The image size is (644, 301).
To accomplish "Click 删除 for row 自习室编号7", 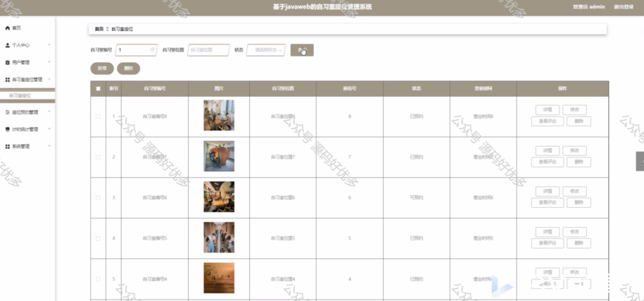I will 579,162.
